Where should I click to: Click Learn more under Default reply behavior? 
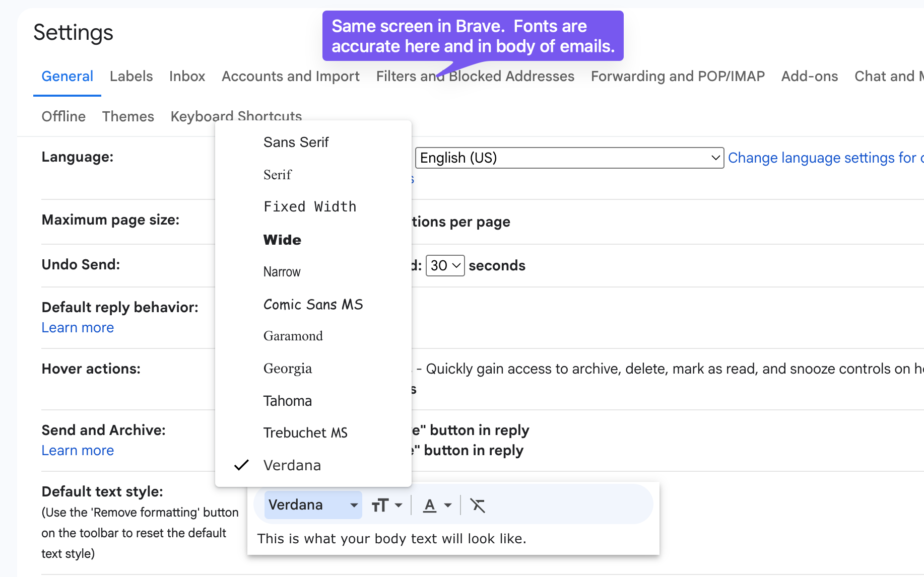(x=78, y=328)
